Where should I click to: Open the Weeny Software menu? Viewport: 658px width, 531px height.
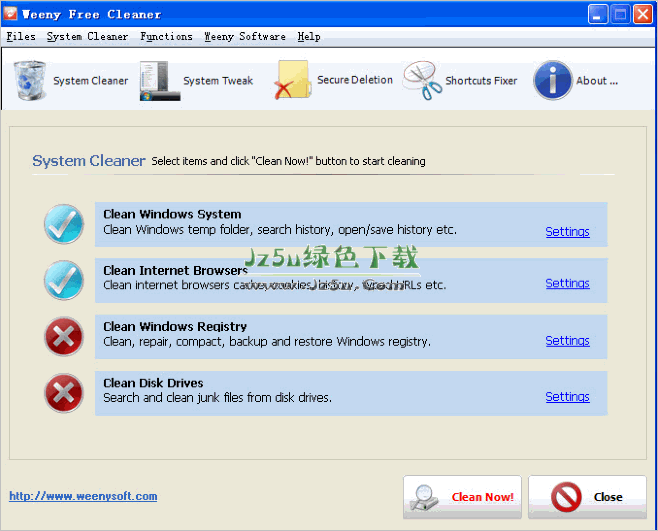(245, 37)
